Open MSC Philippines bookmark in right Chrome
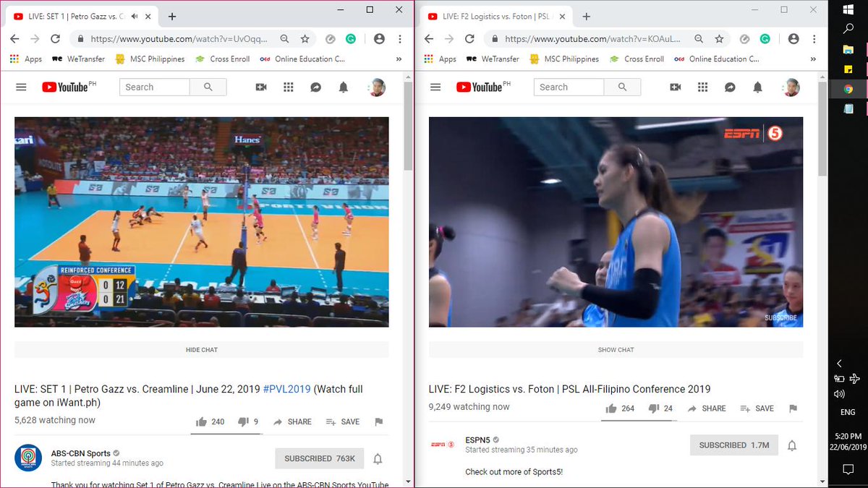 pyautogui.click(x=563, y=59)
